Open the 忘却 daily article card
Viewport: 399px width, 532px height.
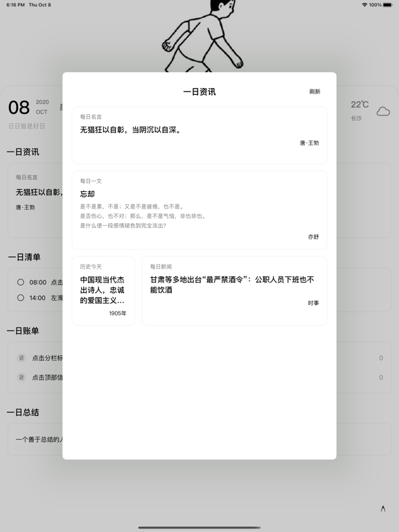click(x=199, y=210)
